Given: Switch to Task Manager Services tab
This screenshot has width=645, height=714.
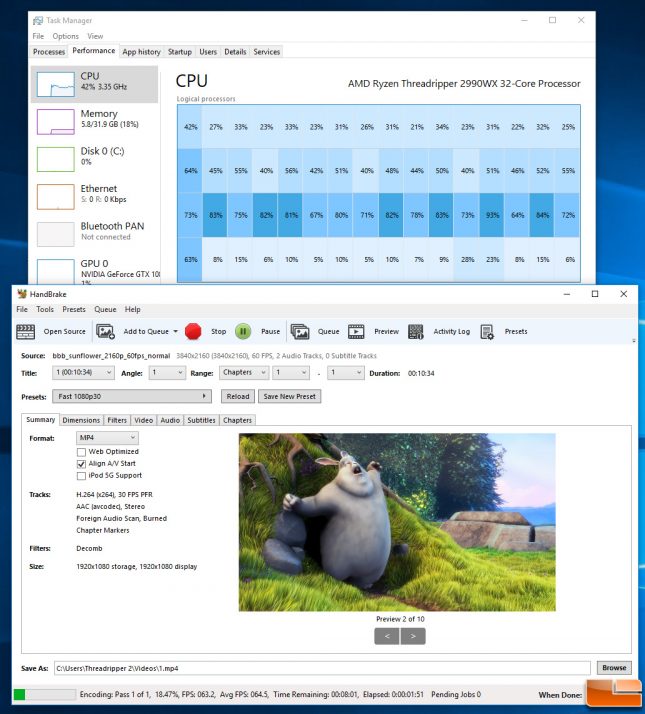Looking at the screenshot, I should 267,52.
